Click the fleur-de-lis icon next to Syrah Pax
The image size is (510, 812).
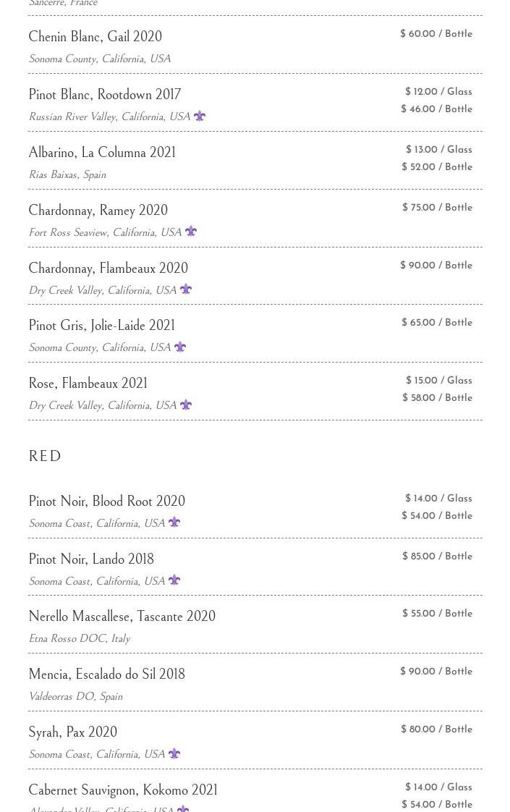tap(174, 753)
